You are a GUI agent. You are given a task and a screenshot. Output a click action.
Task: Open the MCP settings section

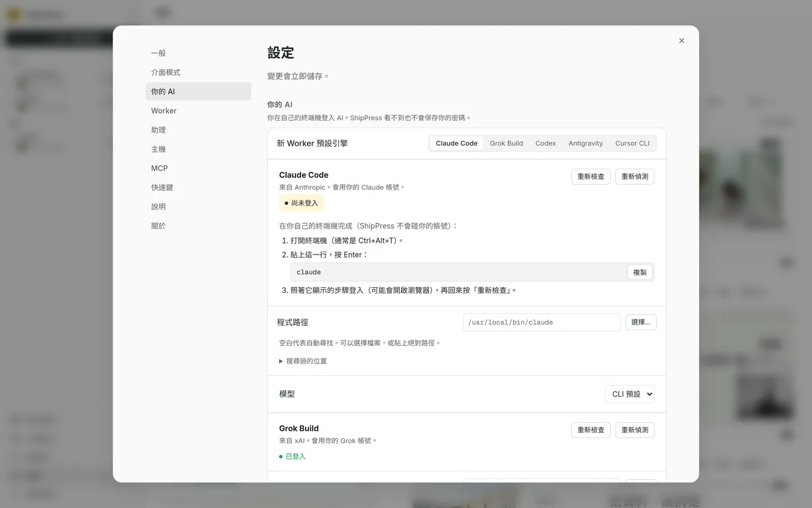point(198,168)
